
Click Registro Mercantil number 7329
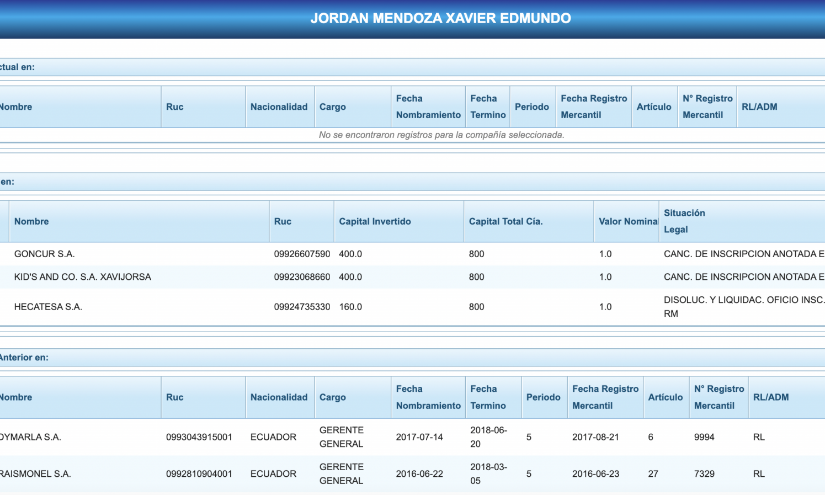pos(703,474)
